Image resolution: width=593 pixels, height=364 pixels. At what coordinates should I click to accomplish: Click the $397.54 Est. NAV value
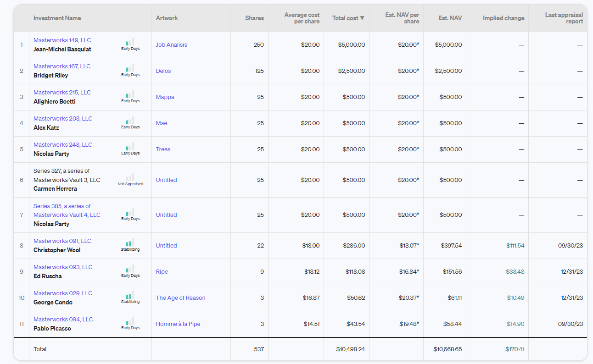452,245
